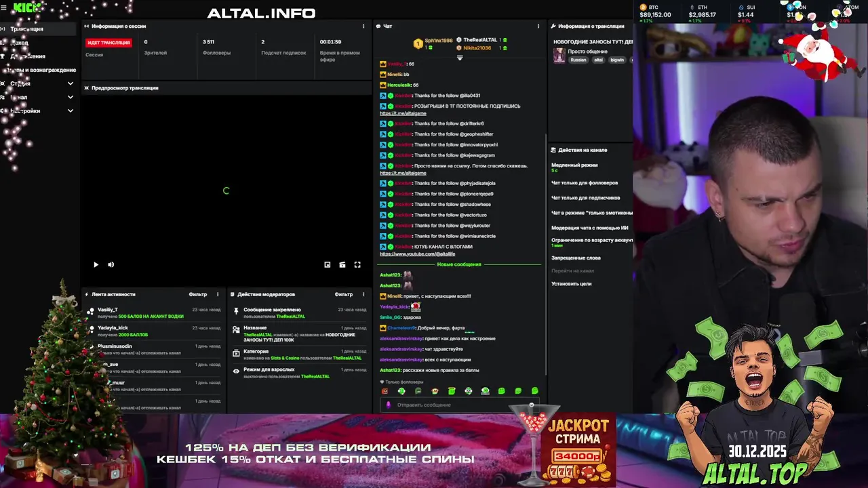Screen dimensions: 868x488
Task: Click Sph1nx1986 in the chat top bar
Action: 438,40
